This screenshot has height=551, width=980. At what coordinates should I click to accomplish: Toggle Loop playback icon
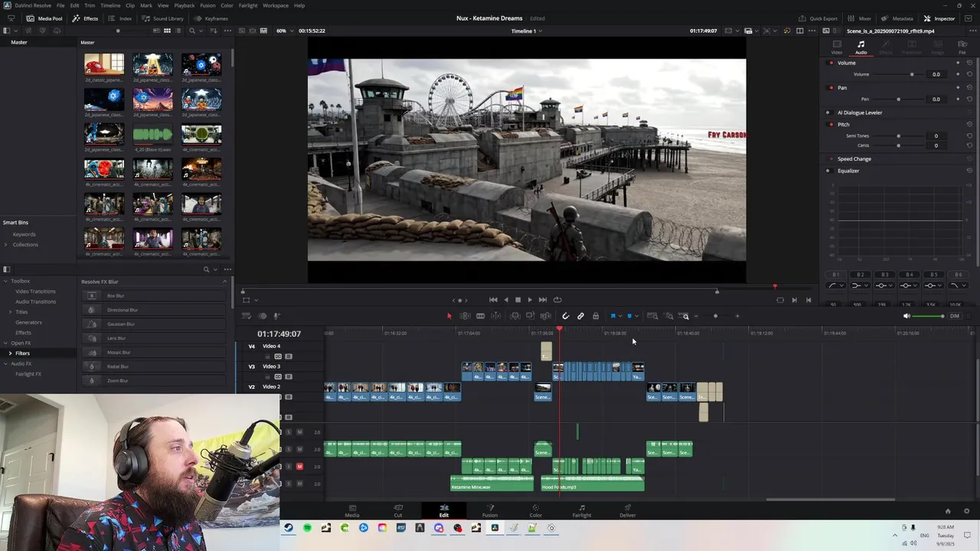coord(557,300)
